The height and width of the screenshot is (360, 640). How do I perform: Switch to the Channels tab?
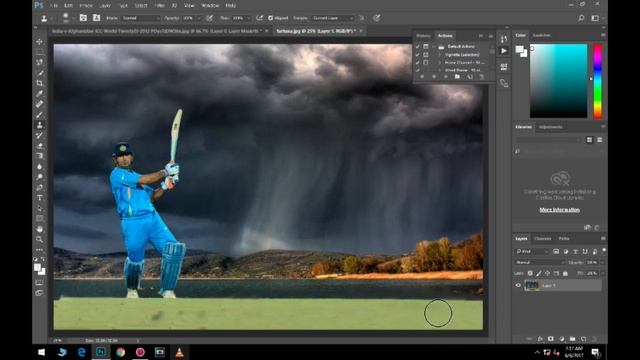tap(543, 239)
